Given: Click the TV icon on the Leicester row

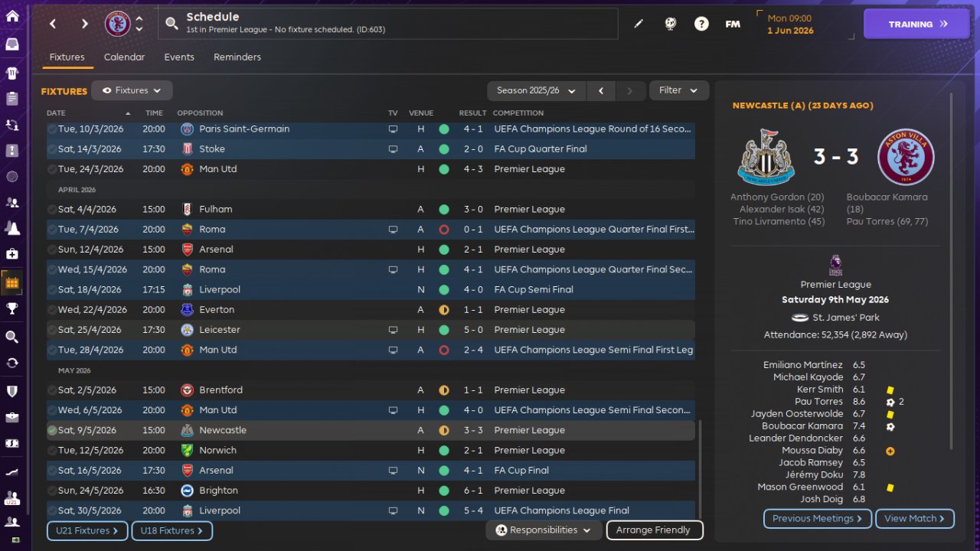Looking at the screenshot, I should 393,330.
